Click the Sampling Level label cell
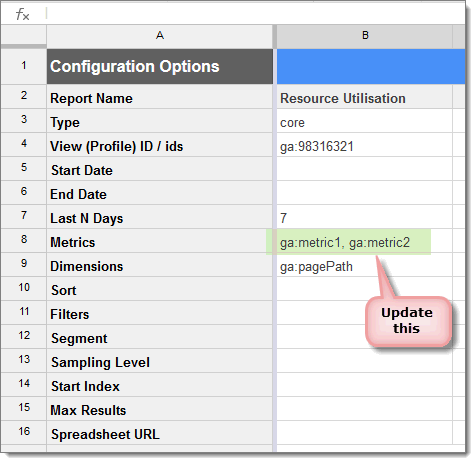This screenshot has height=463, width=476. 160,363
